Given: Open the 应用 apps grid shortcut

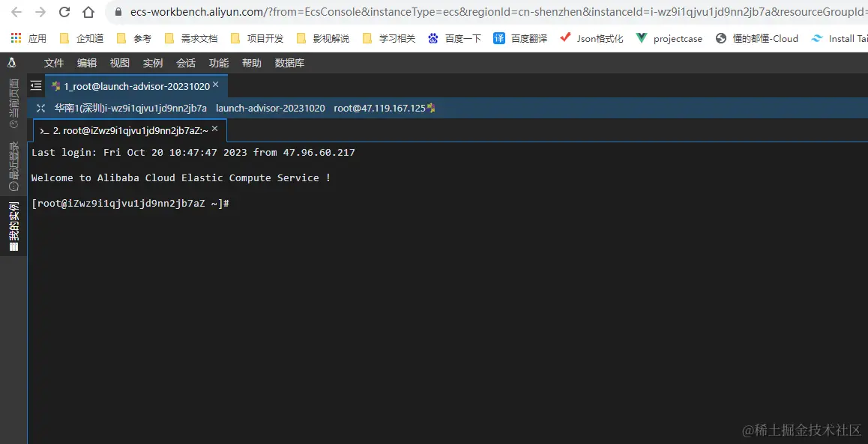Looking at the screenshot, I should 28,38.
